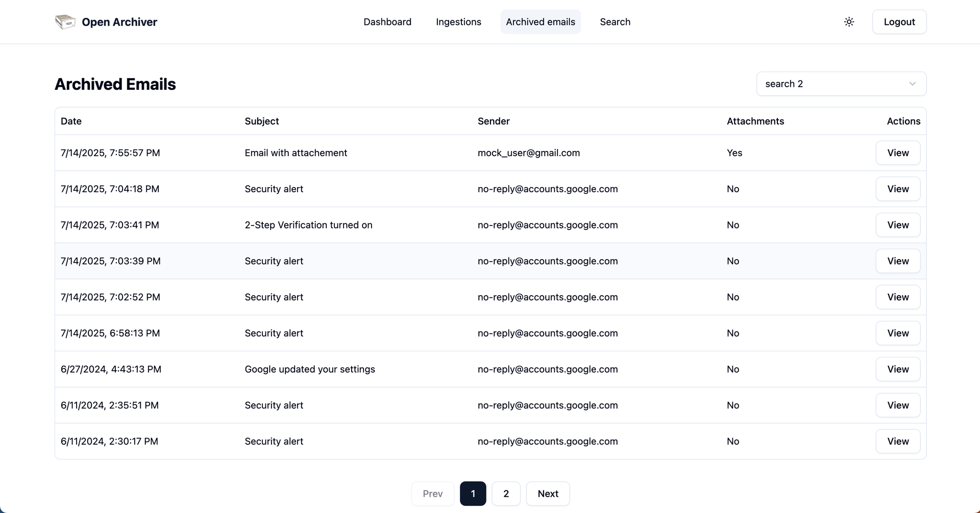Click the Next pagination button

(548, 494)
